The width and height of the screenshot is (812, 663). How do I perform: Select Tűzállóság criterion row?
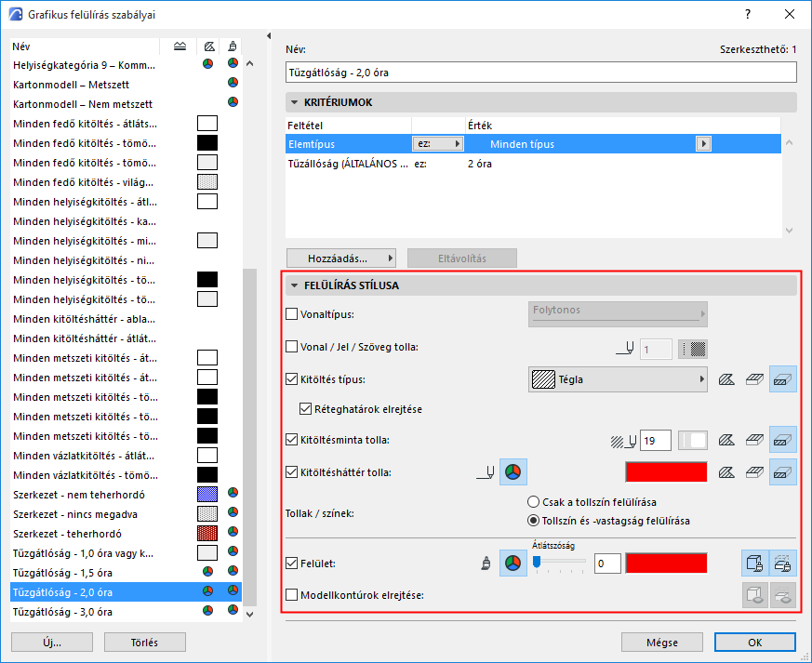[x=533, y=164]
